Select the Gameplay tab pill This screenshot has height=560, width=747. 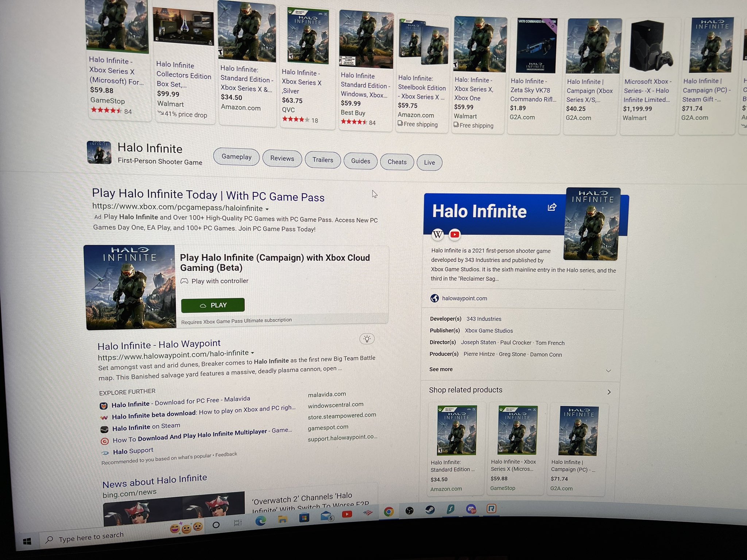[236, 157]
